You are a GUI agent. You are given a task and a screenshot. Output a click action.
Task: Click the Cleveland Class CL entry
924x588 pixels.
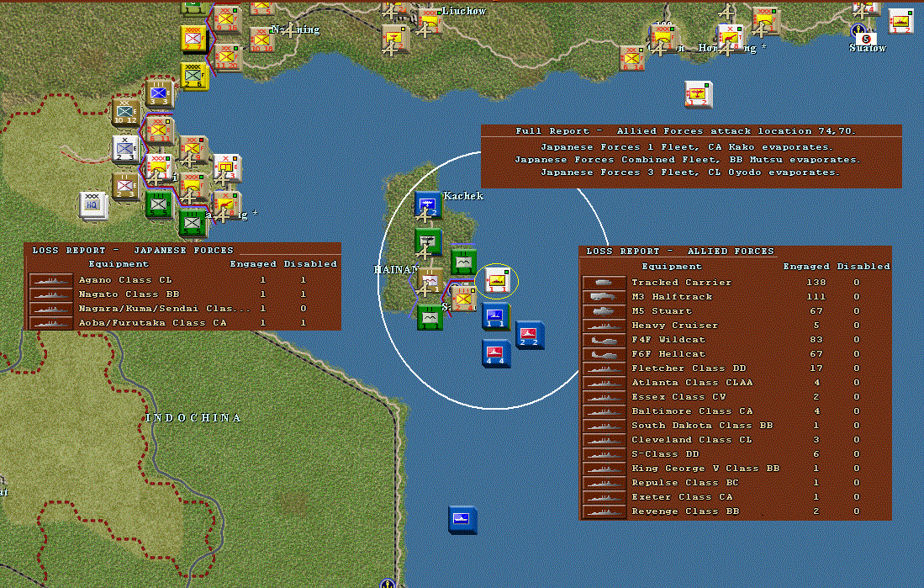692,439
